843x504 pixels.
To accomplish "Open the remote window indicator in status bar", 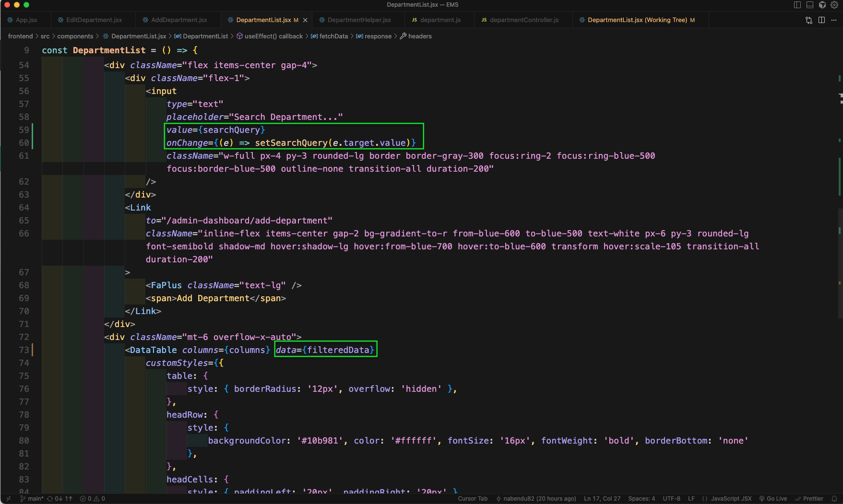I will tap(8, 499).
